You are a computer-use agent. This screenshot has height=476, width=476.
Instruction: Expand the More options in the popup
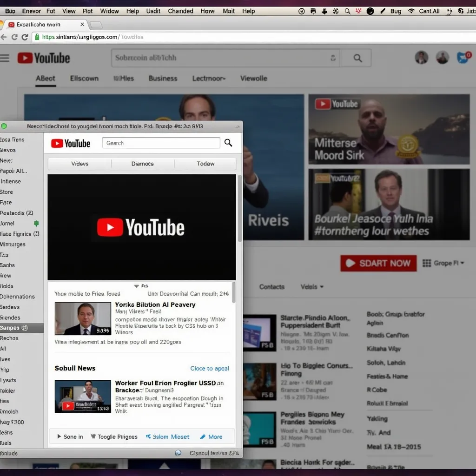pos(212,436)
